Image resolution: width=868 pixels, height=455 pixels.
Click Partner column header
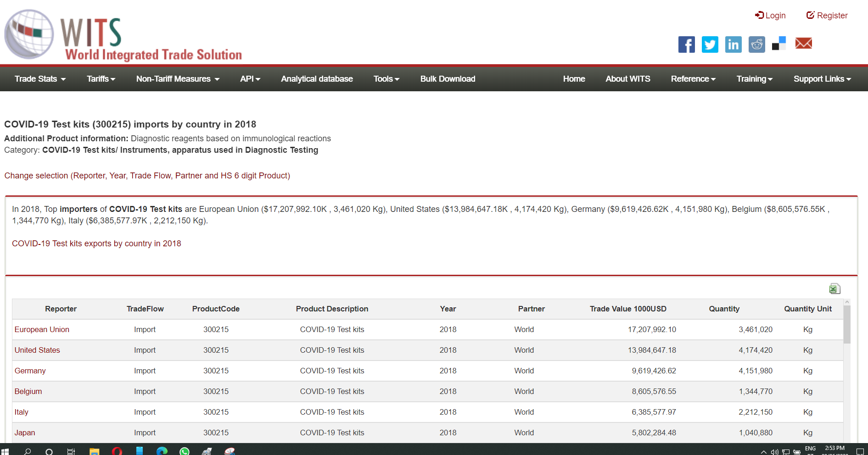pos(531,309)
